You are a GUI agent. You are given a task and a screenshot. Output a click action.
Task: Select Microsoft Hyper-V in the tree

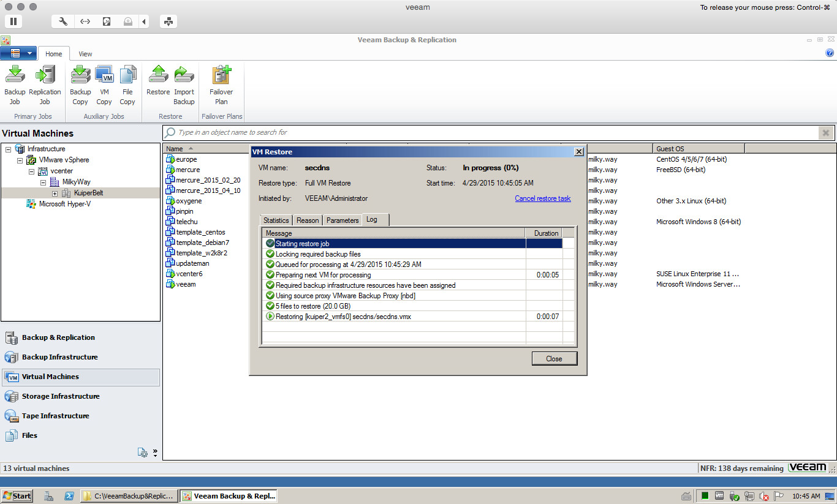click(x=64, y=204)
